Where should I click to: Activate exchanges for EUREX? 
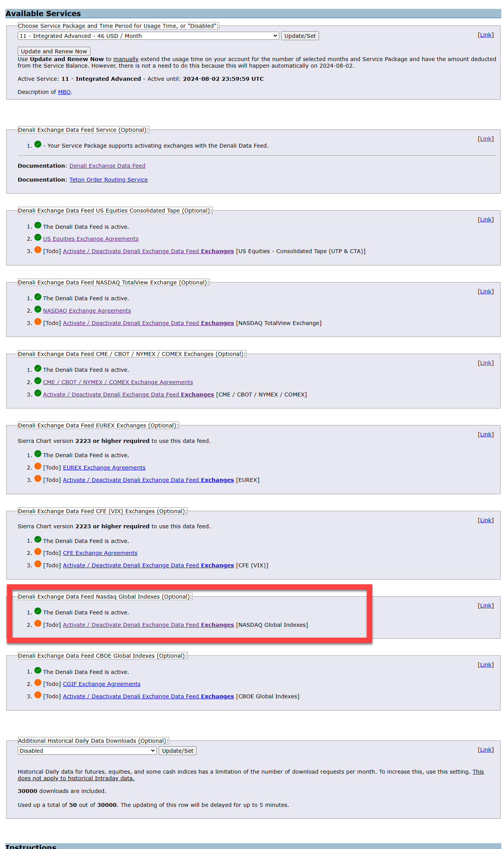(148, 480)
